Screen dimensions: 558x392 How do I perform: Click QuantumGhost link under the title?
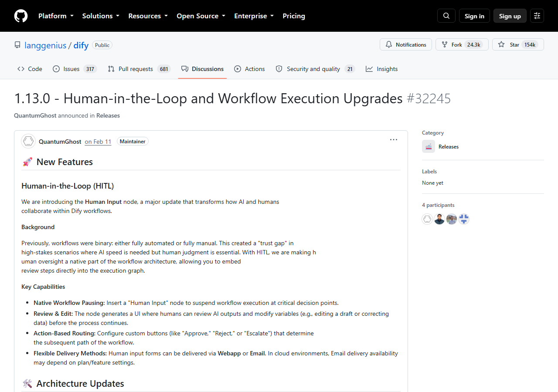click(35, 115)
